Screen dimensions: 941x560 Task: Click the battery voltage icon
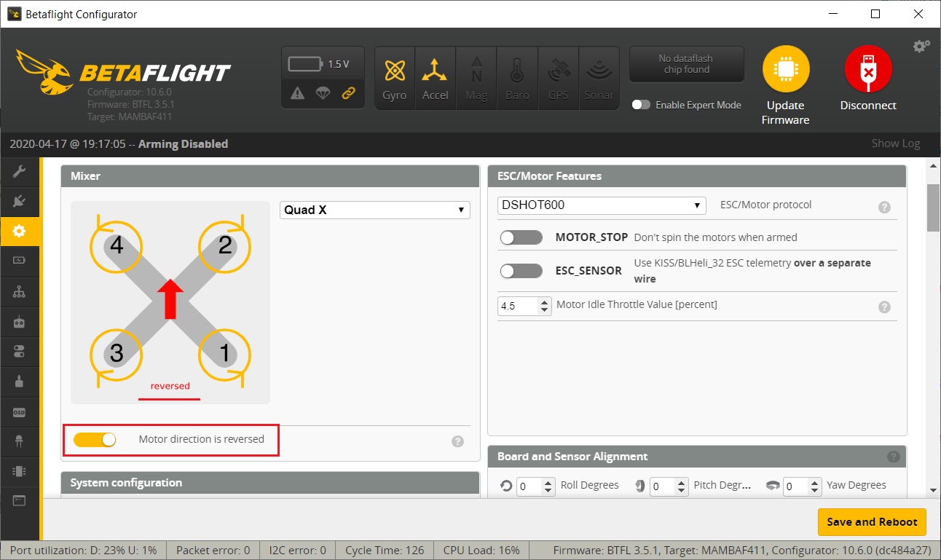coord(306,64)
